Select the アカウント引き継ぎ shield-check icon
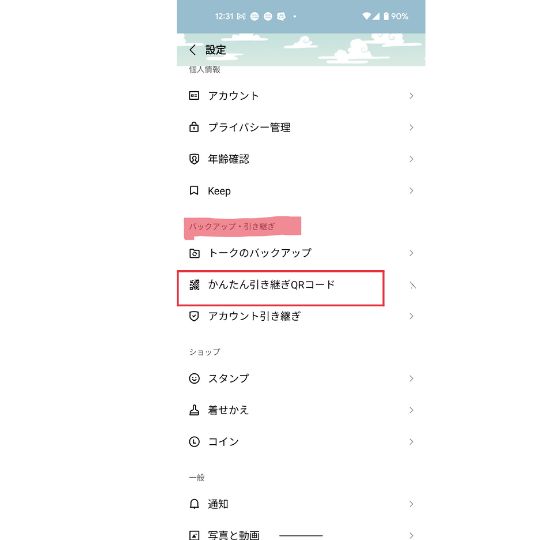Image resolution: width=540 pixels, height=540 pixels. 194,316
